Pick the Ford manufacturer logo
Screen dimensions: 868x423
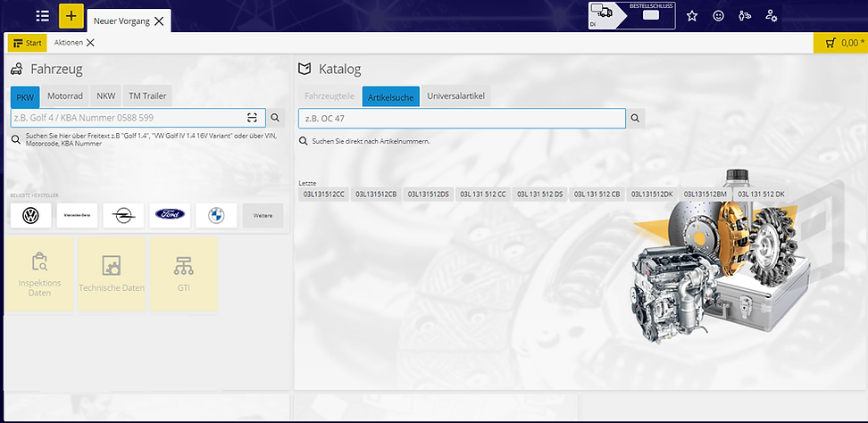point(170,215)
